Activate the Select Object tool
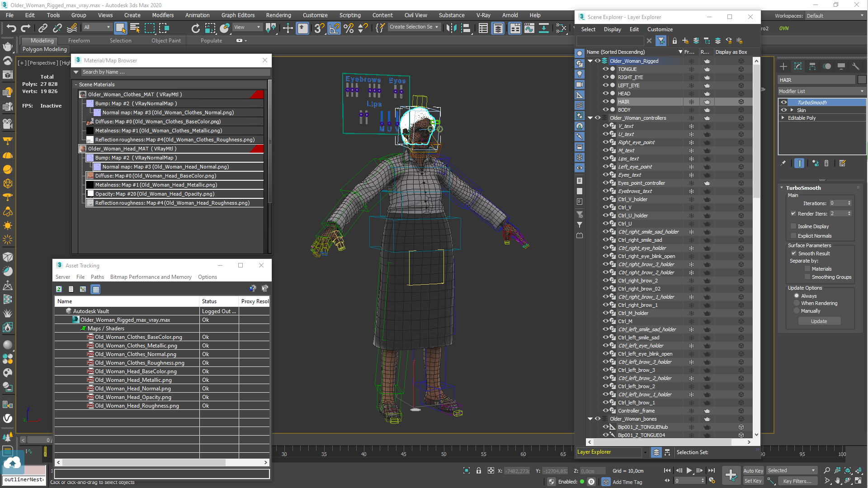 (x=120, y=28)
